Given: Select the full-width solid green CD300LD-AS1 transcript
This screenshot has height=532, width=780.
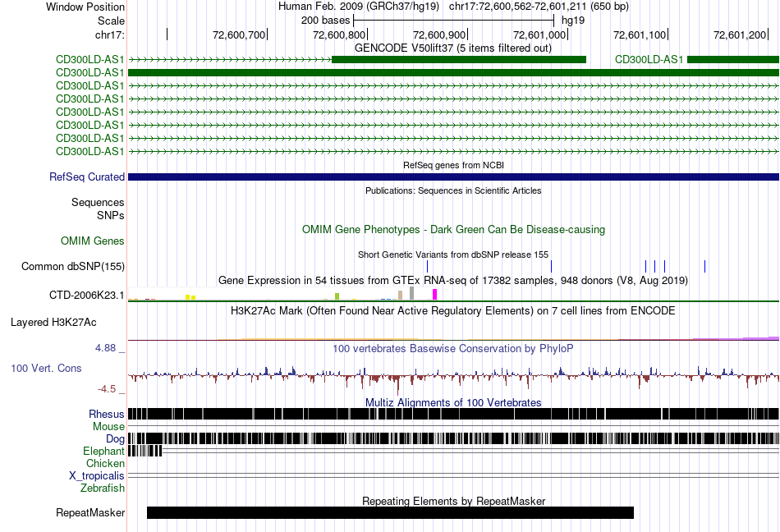Looking at the screenshot, I should pyautogui.click(x=453, y=72).
